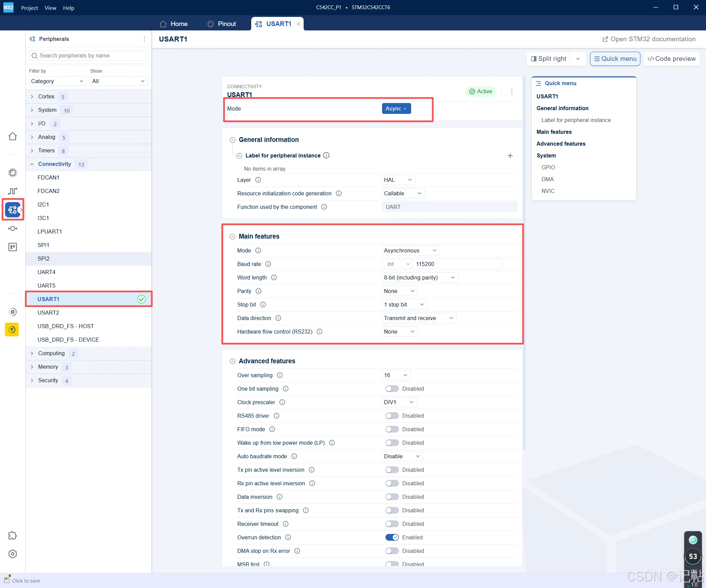Open STM32 documentation link
The width and height of the screenshot is (706, 588).
pos(649,39)
